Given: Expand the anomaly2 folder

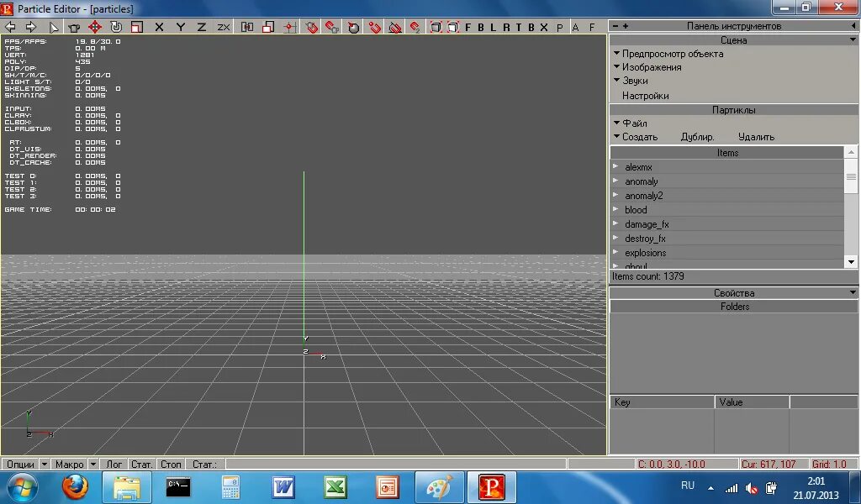Looking at the screenshot, I should tap(615, 195).
